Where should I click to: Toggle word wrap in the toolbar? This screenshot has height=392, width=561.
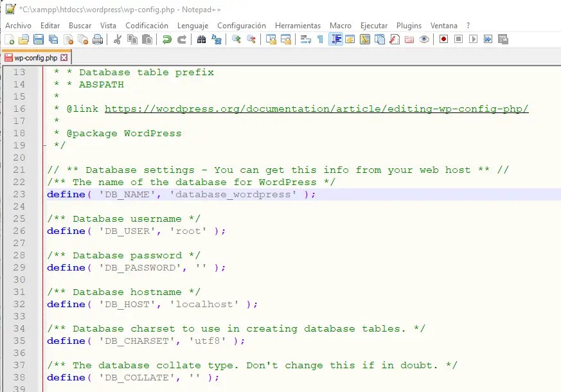(305, 39)
